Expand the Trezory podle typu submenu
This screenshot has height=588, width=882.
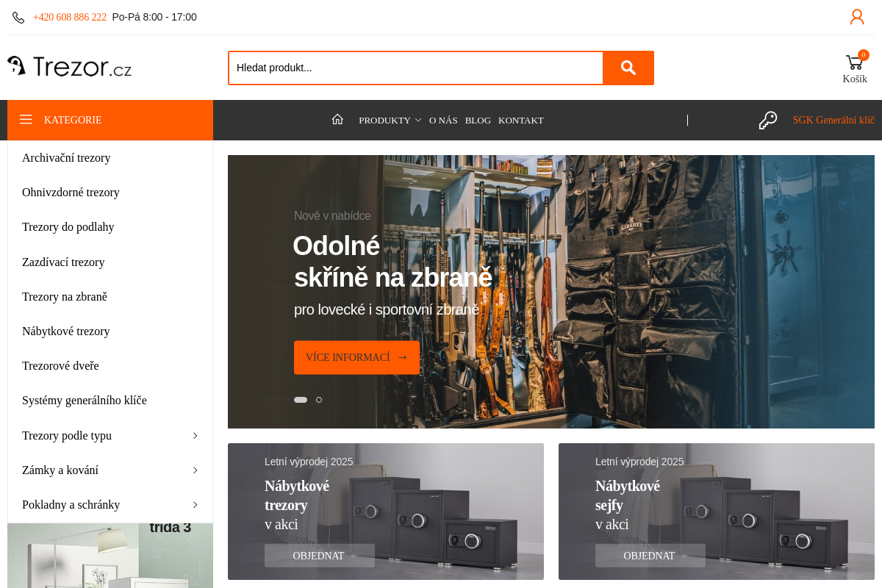click(195, 436)
